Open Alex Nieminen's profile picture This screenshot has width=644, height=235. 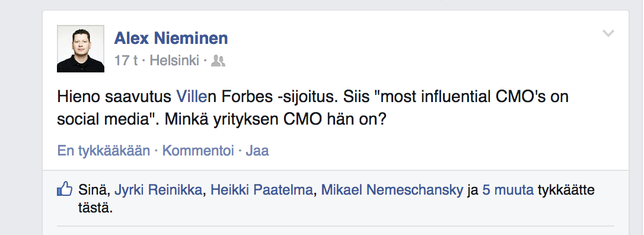(x=81, y=49)
